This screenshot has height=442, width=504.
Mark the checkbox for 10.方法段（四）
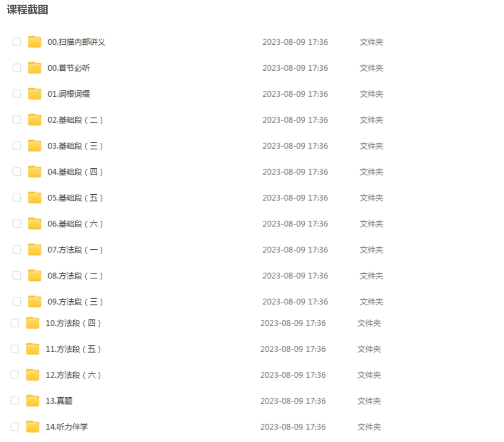click(x=15, y=323)
